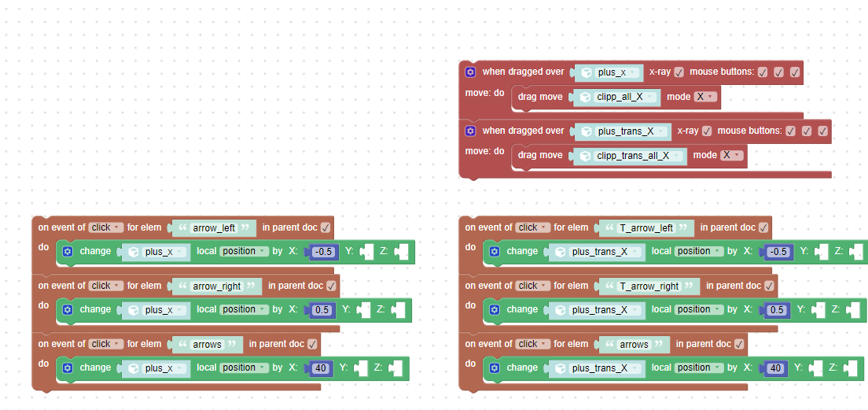Edit the 'T_arrow_left' element text field
868x410 pixels.
click(646, 227)
